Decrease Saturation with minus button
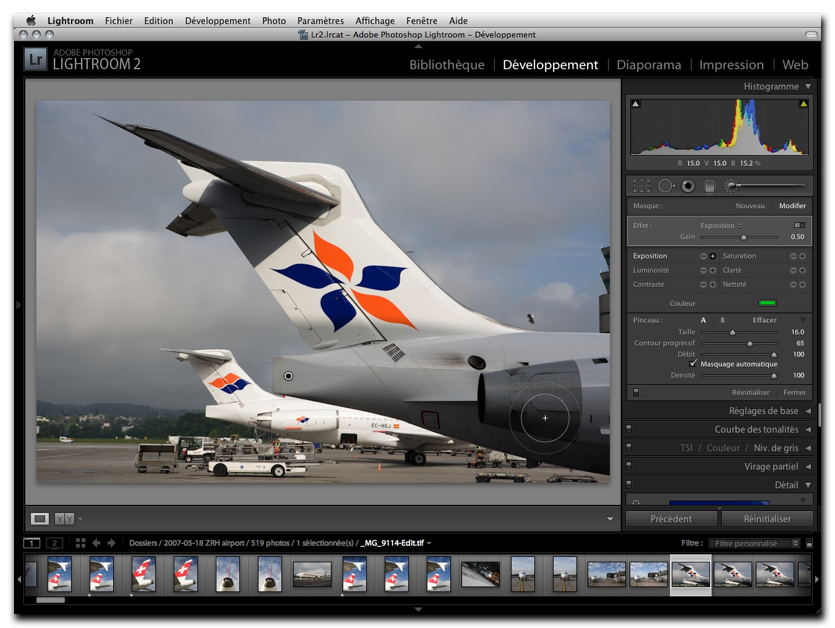Image resolution: width=835 pixels, height=628 pixels. pos(793,256)
